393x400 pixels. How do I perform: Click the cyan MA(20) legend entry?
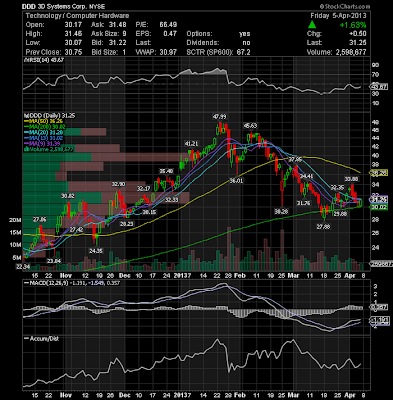click(x=43, y=132)
